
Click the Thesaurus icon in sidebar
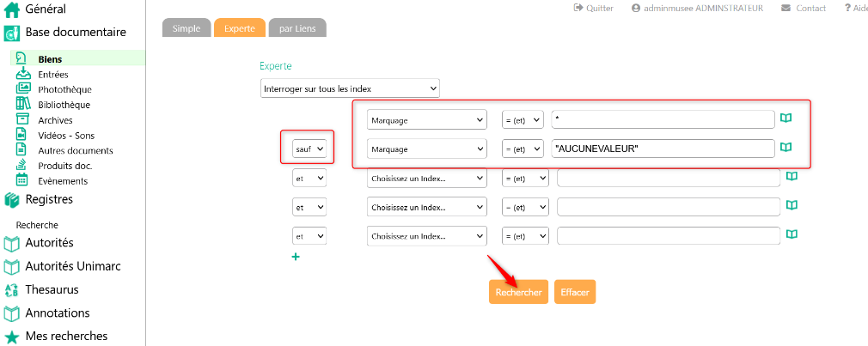(12, 290)
